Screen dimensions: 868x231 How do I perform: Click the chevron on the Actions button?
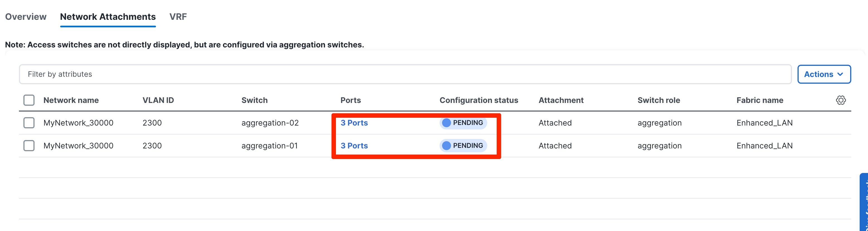[x=840, y=74]
